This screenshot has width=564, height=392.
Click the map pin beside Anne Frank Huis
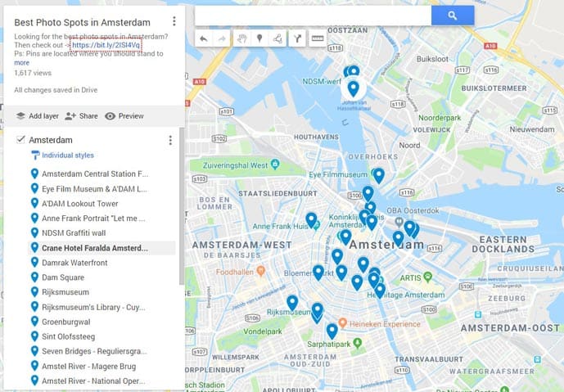pos(311,220)
